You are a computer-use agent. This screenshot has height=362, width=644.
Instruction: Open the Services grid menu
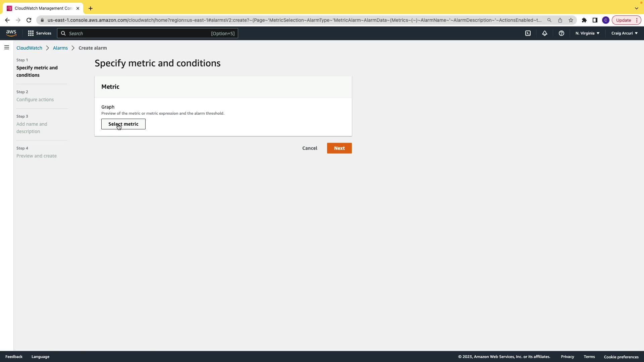40,33
